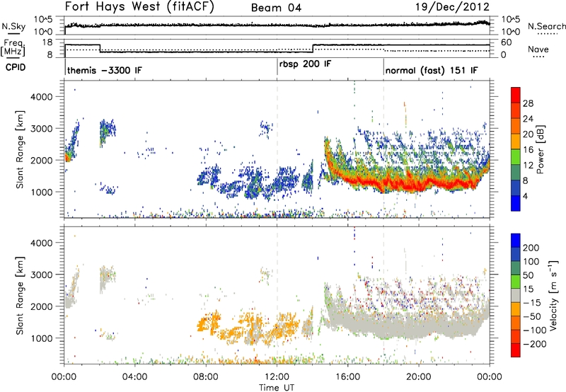Select the 'normal (fast) 151 IF' CPID segment
Image resolution: width=566 pixels, height=392 pixels.
coord(432,70)
